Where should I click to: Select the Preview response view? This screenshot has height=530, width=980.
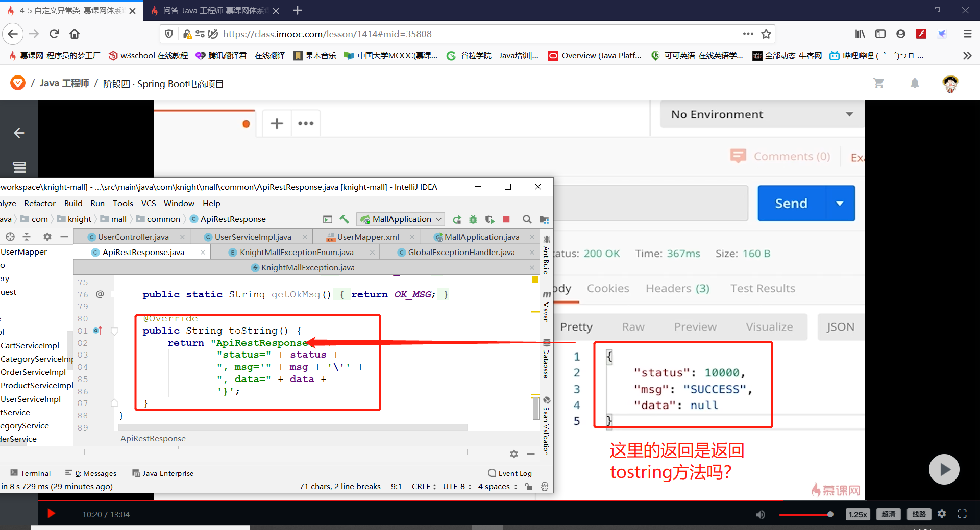click(x=695, y=327)
